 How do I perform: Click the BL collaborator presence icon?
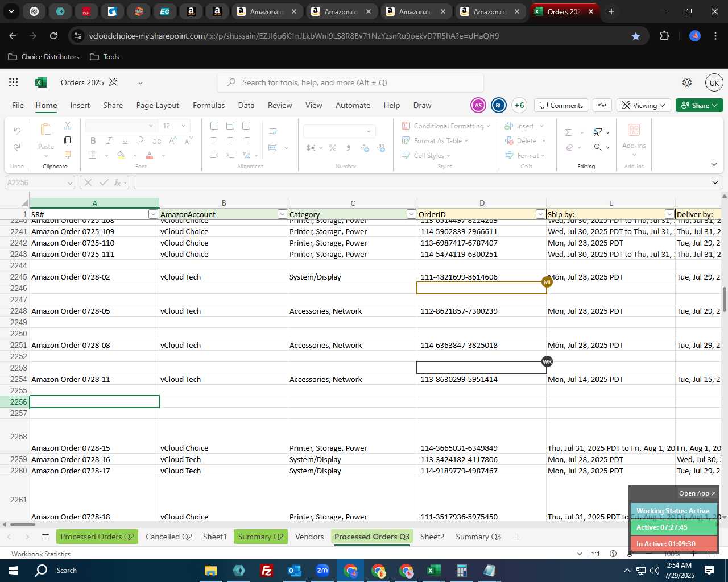point(499,105)
